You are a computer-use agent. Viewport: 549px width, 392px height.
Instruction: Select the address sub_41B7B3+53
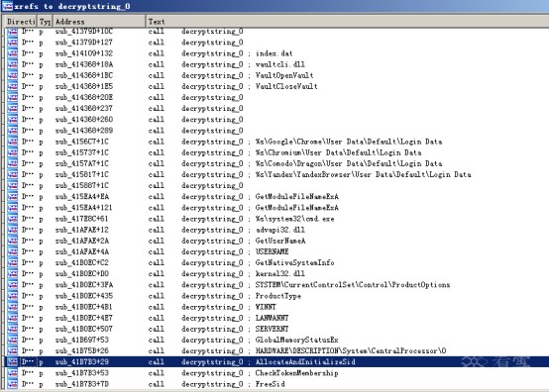[x=82, y=373]
